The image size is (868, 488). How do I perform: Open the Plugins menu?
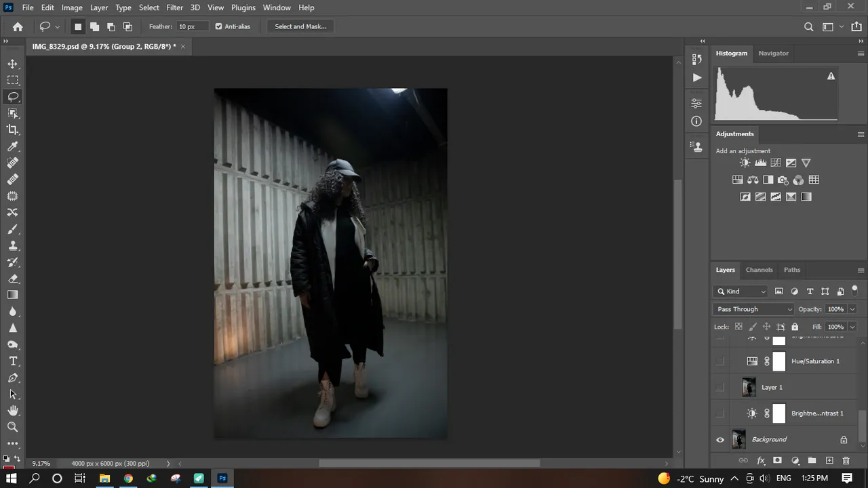click(243, 7)
